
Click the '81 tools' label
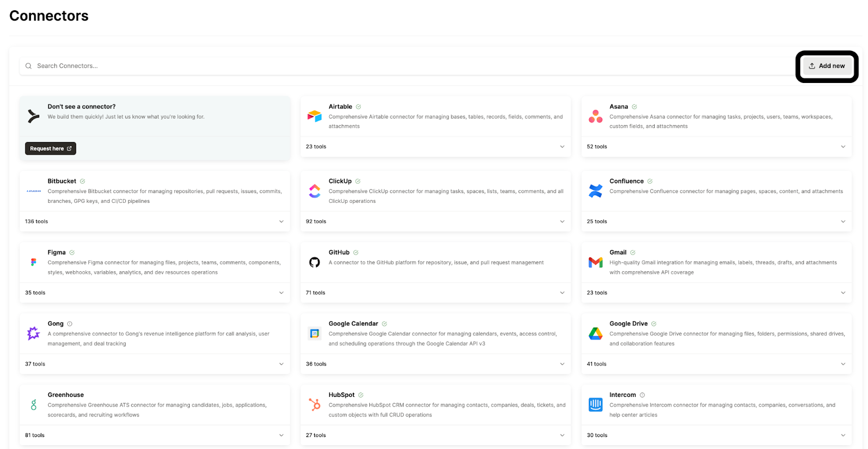pos(35,435)
